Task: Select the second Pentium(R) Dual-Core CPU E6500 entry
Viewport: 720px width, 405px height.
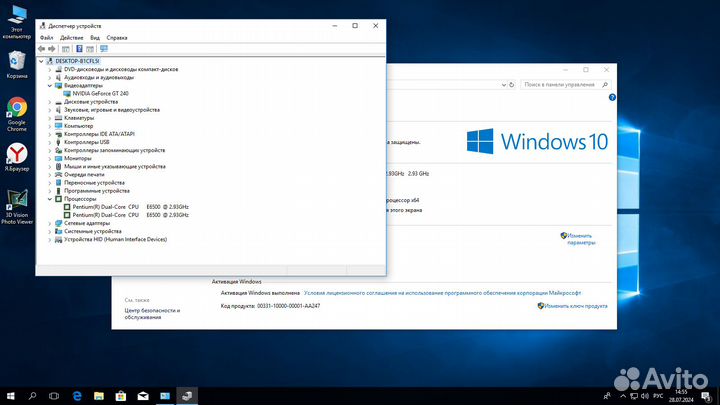Action: [130, 215]
